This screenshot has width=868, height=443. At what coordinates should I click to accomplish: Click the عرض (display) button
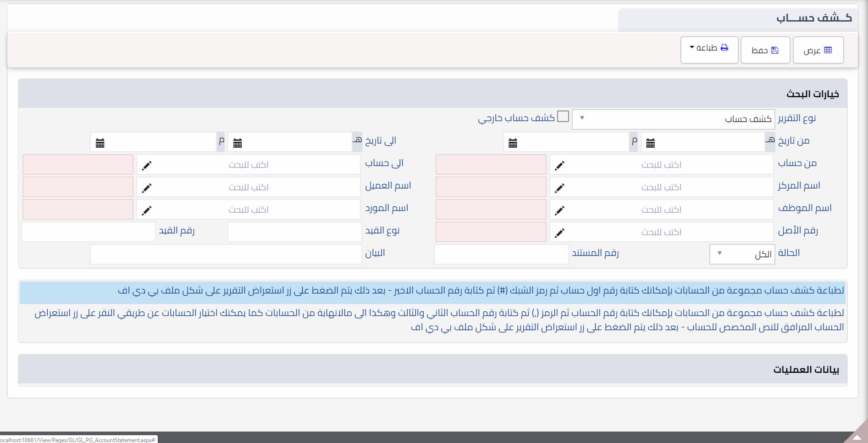point(818,50)
